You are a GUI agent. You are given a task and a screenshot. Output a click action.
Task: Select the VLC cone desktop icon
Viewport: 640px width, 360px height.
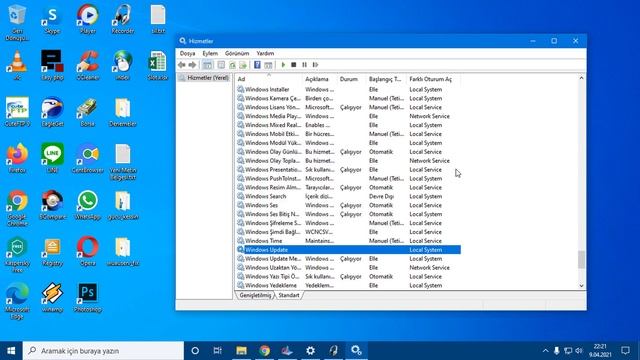pos(17,65)
